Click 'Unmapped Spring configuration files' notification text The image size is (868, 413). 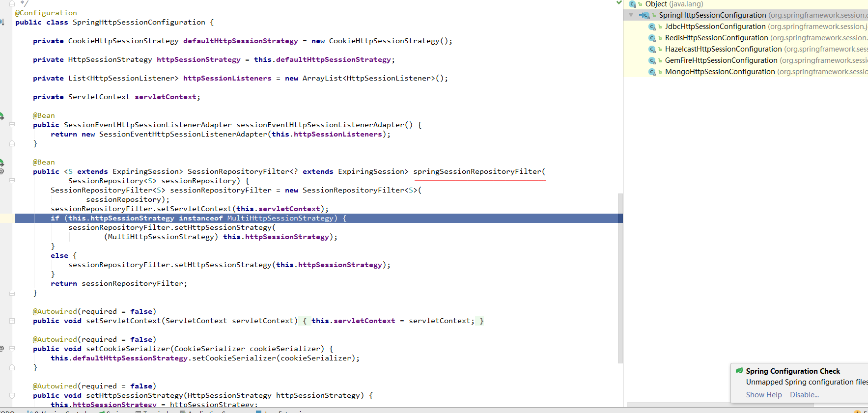[x=807, y=382]
